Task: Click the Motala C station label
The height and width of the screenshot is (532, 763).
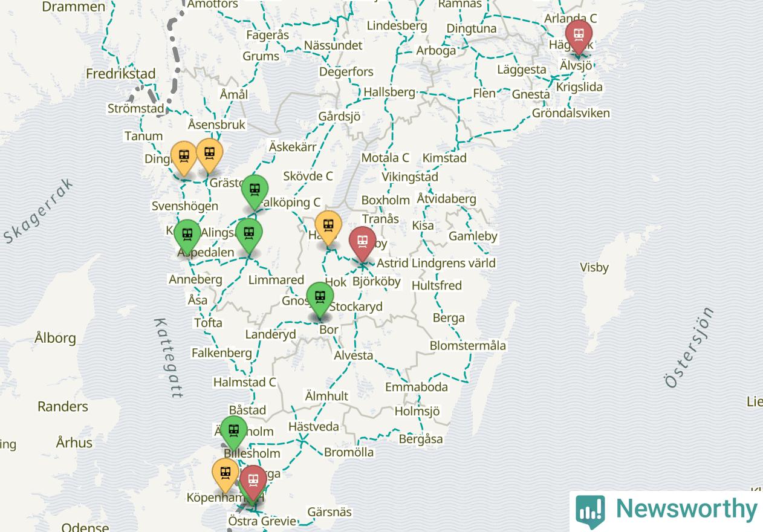Action: tap(385, 157)
